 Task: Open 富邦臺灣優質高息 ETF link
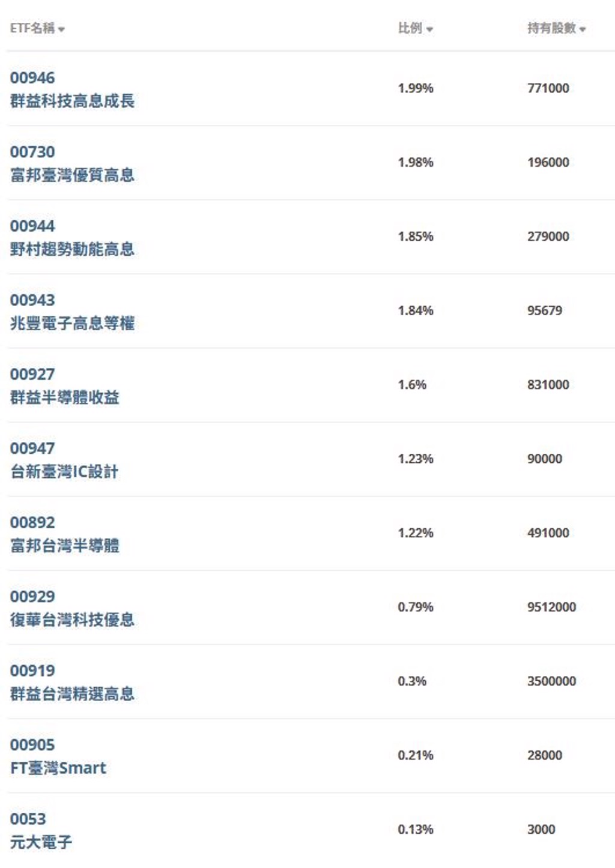coord(72,175)
